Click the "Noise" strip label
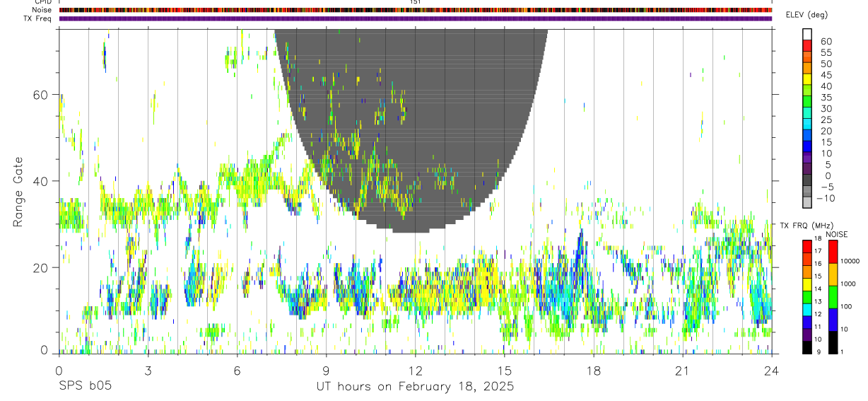Image resolution: width=868 pixels, height=401 pixels. point(42,10)
